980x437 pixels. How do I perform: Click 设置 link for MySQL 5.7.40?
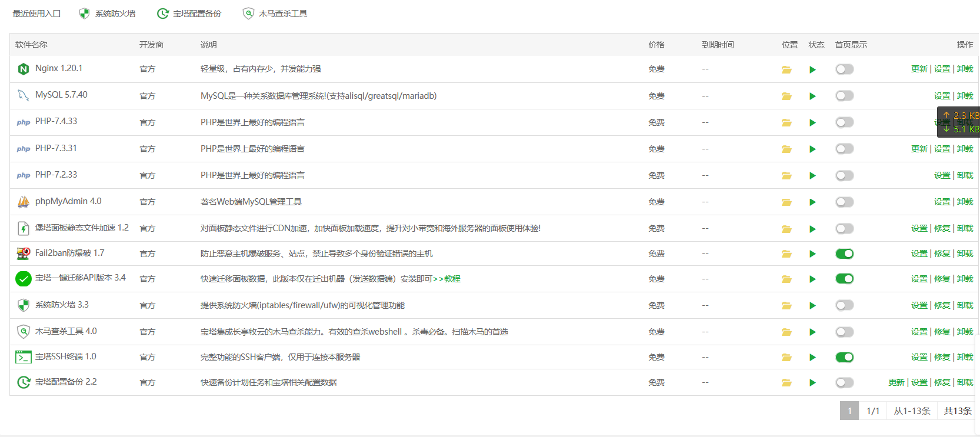pos(942,95)
